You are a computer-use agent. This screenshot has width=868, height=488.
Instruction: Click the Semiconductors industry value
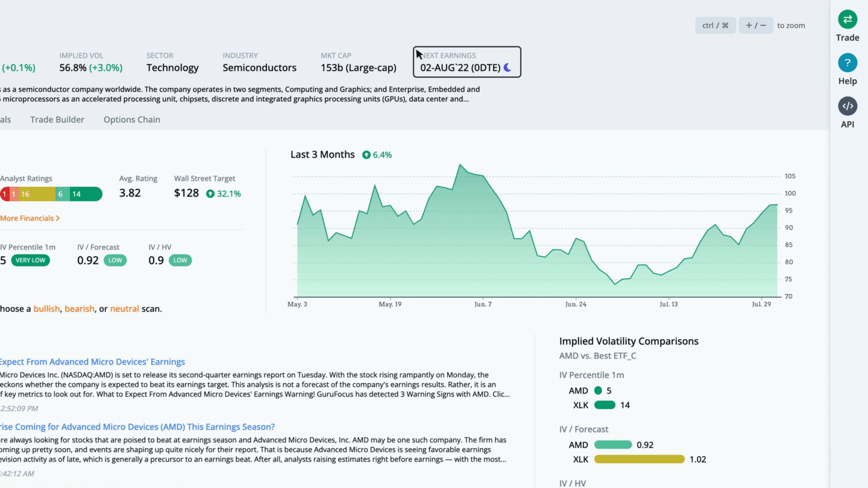click(260, 67)
